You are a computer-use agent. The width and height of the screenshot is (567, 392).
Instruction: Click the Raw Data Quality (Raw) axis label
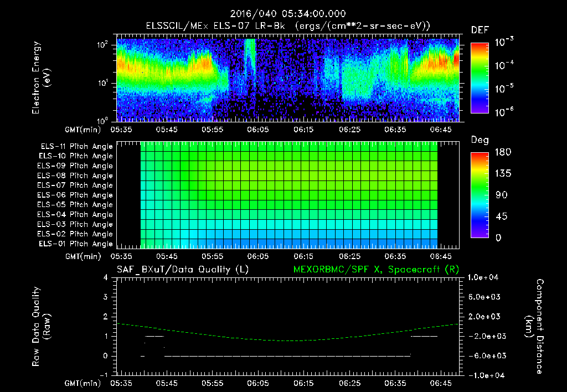coord(41,326)
